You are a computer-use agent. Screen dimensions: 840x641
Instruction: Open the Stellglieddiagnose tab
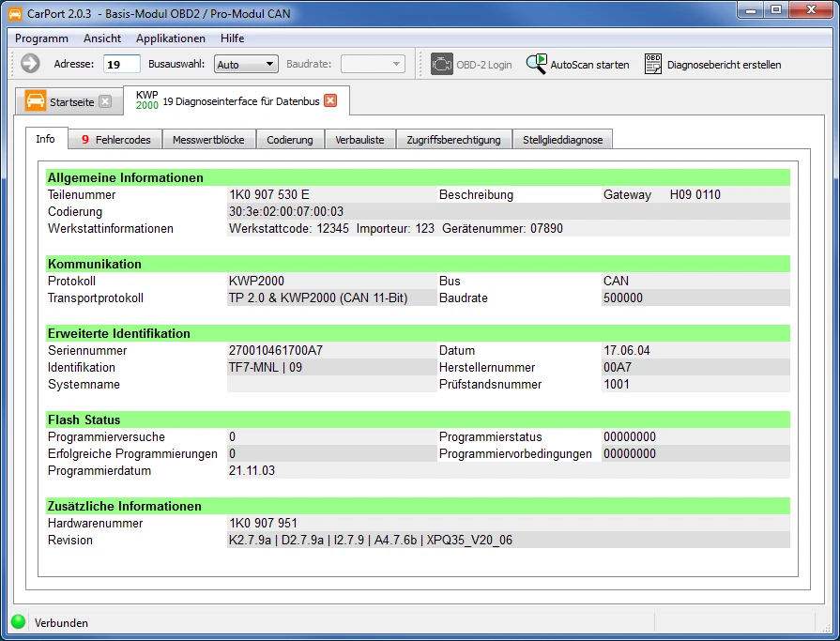(x=563, y=139)
